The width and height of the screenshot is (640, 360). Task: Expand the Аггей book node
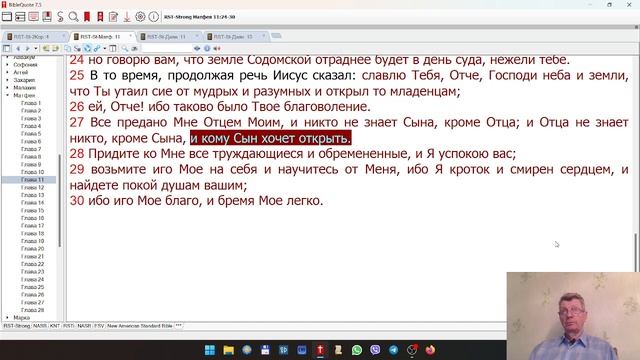[7, 72]
